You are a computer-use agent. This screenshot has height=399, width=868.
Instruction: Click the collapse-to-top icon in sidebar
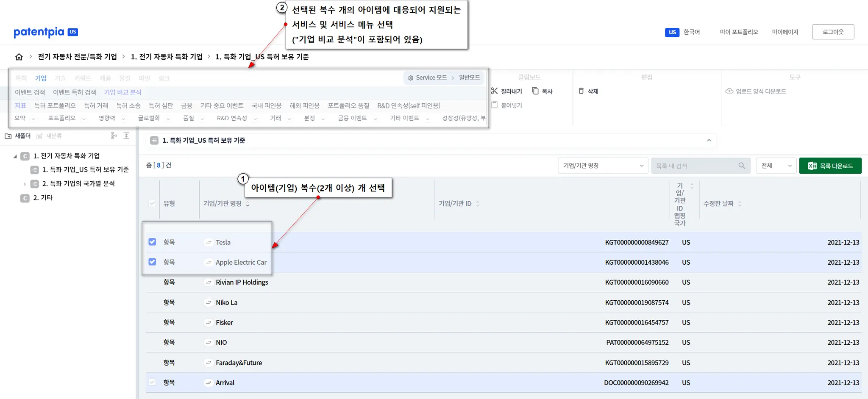(x=126, y=136)
